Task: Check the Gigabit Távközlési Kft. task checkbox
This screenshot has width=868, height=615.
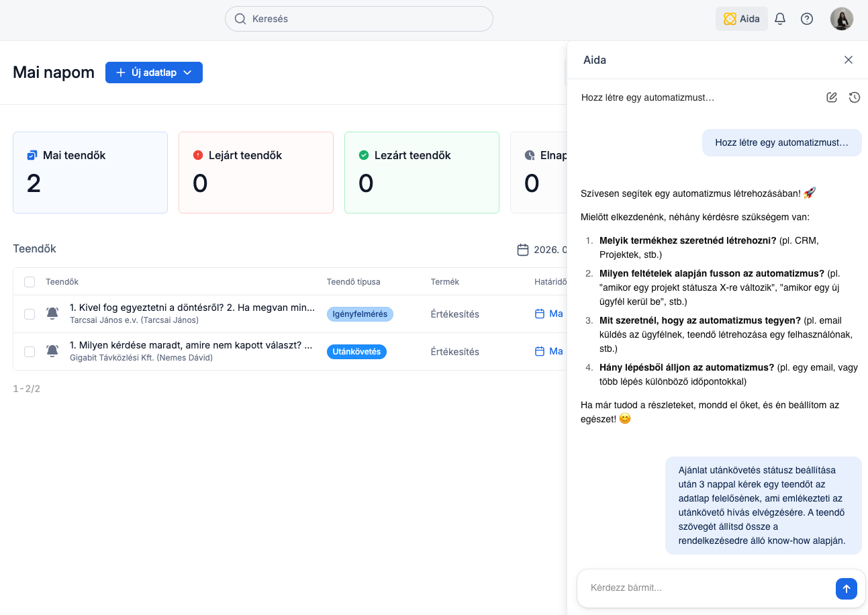Action: 30,351
